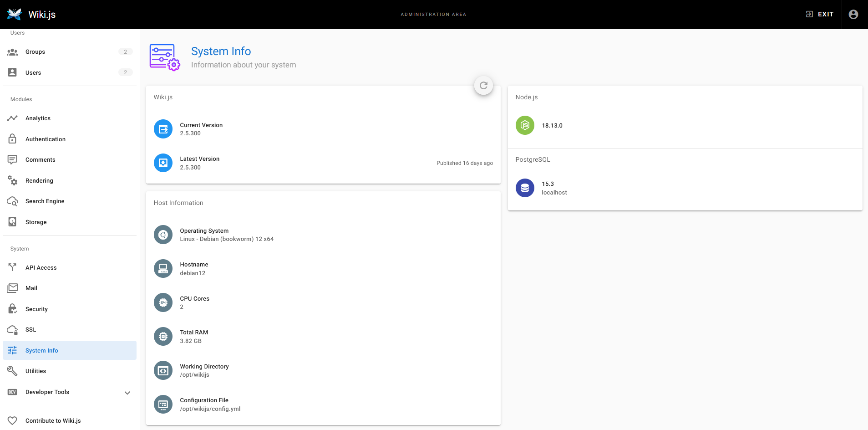The width and height of the screenshot is (868, 430).
Task: Click the System Info header icon
Action: (x=165, y=57)
